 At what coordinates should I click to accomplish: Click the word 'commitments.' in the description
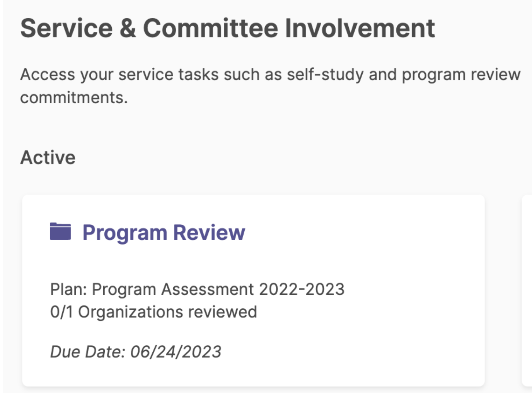tap(74, 97)
